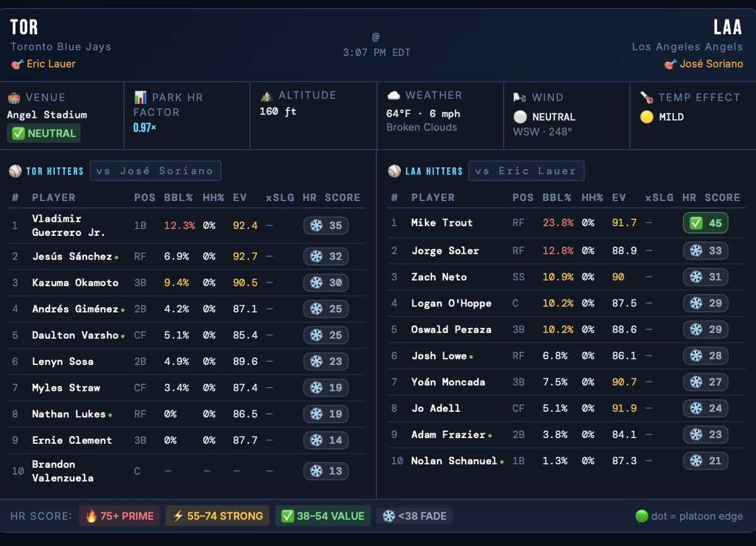Select the Andrés Giménez player name

(75, 309)
